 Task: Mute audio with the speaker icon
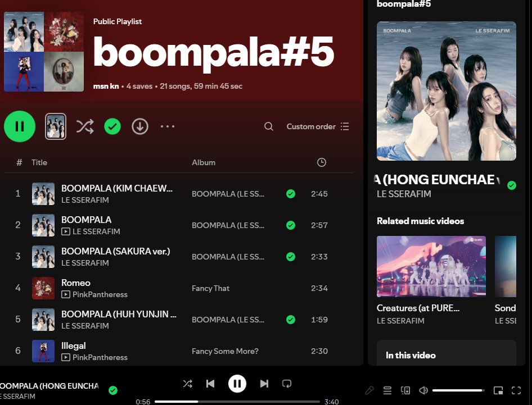(x=423, y=390)
